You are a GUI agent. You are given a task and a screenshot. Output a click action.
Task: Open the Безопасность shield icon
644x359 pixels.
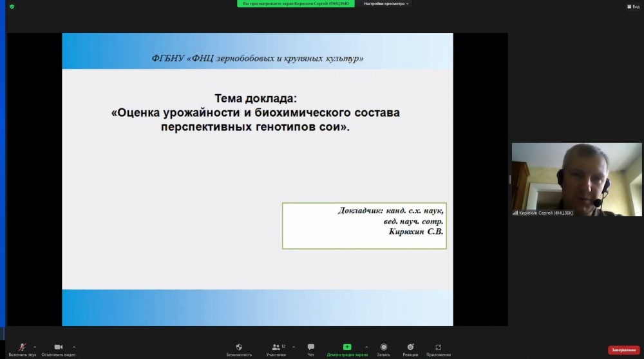239,347
